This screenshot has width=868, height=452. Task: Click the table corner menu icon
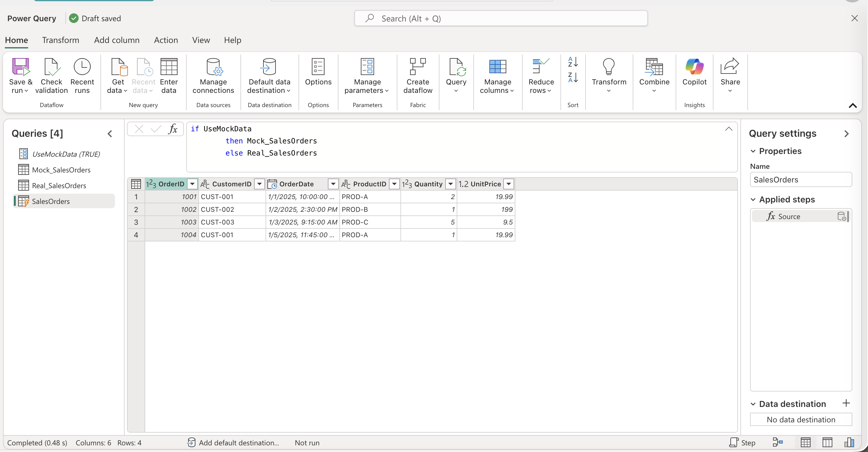click(136, 184)
